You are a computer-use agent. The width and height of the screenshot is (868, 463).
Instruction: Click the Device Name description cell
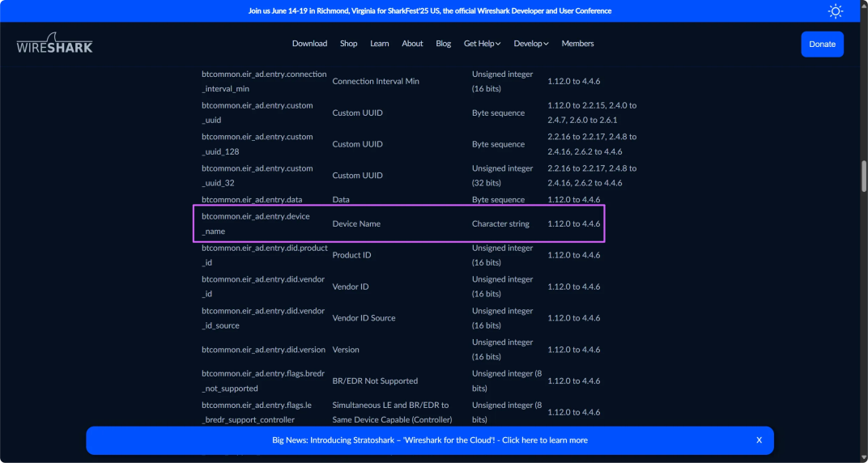coord(356,223)
